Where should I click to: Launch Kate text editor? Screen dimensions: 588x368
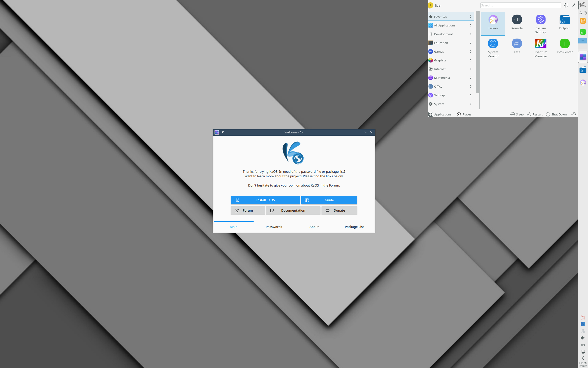point(517,48)
